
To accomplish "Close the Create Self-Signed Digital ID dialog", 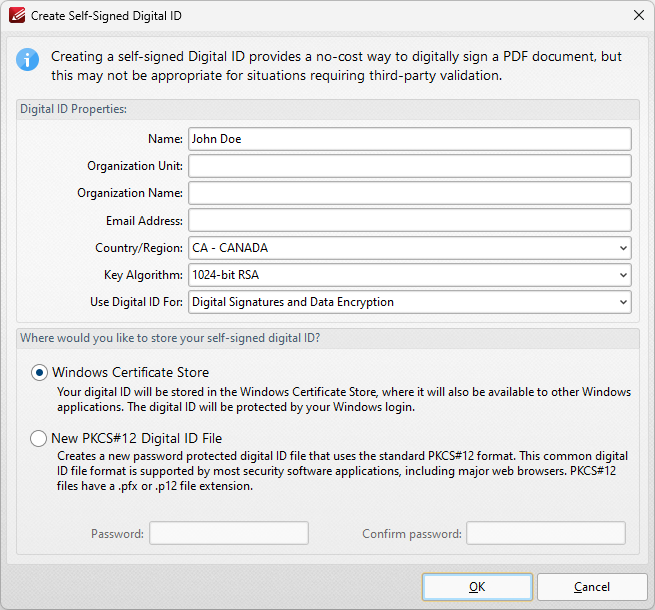I will (x=638, y=15).
